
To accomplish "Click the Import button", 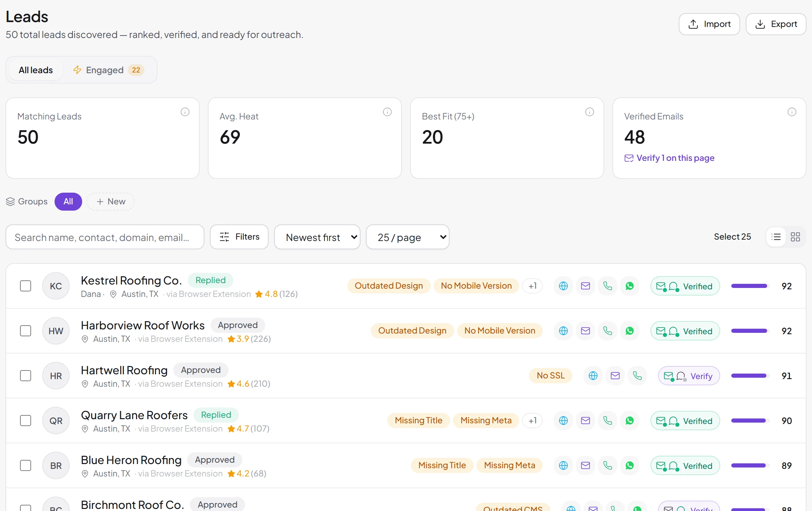I will click(x=709, y=24).
